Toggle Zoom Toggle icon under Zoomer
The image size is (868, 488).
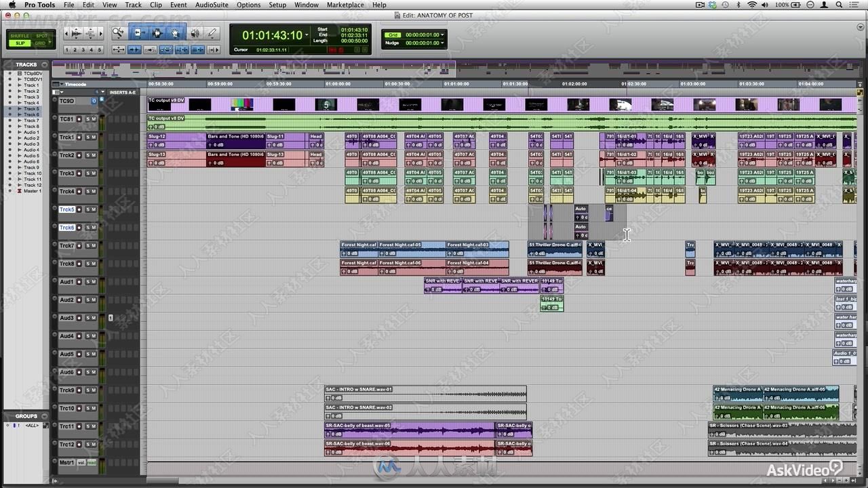pyautogui.click(x=119, y=49)
